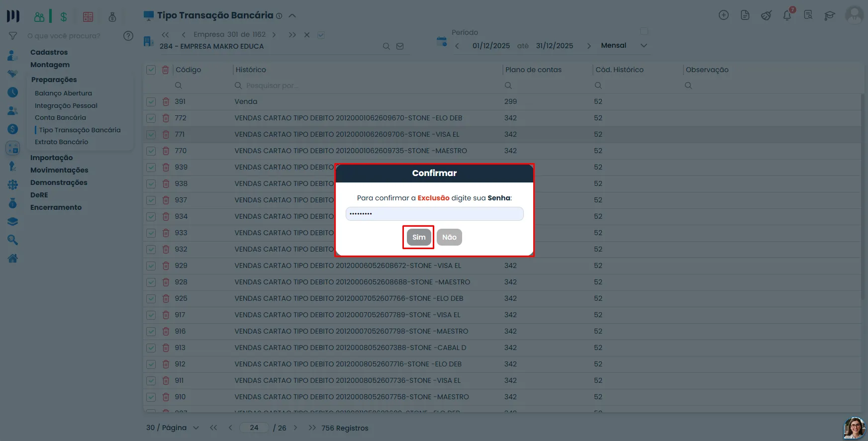Collapse the Tipo Transação Bancária title chevron
868x441 pixels.
[x=292, y=15]
